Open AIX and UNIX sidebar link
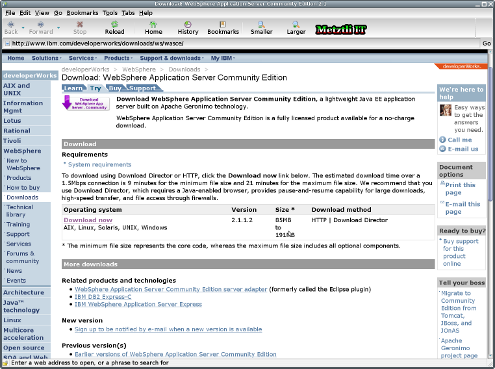Image resolution: width=495 pixels, height=369 pixels. [x=17, y=89]
